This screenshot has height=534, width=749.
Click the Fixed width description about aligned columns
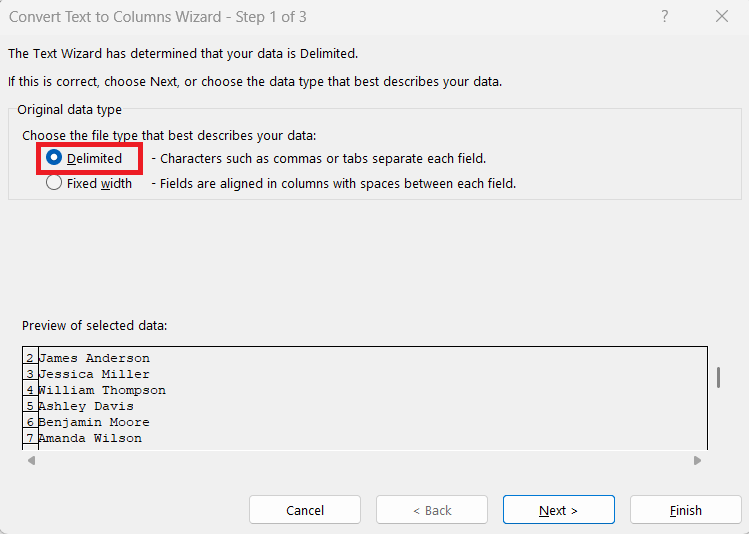click(x=334, y=184)
